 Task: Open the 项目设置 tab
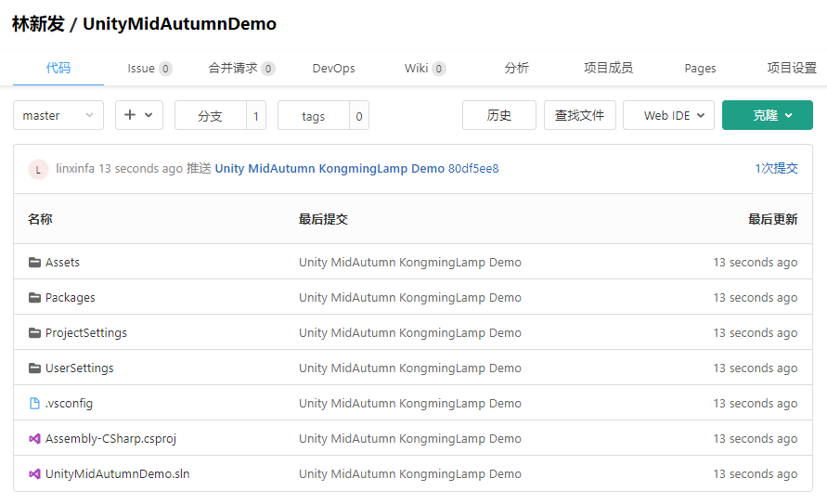(792, 68)
